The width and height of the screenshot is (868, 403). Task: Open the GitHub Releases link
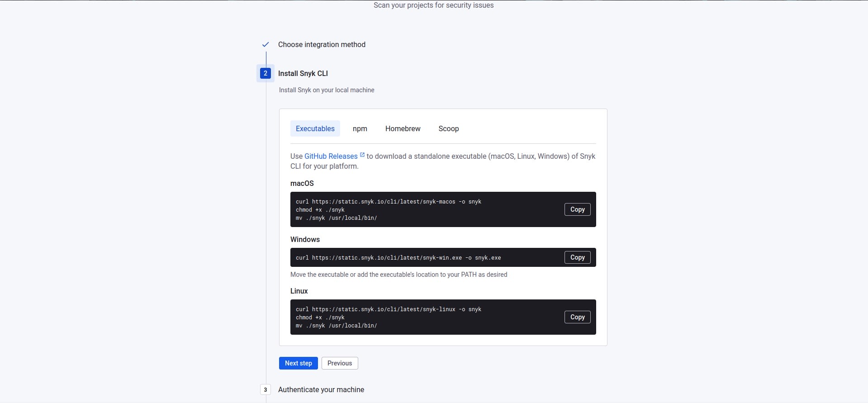331,156
